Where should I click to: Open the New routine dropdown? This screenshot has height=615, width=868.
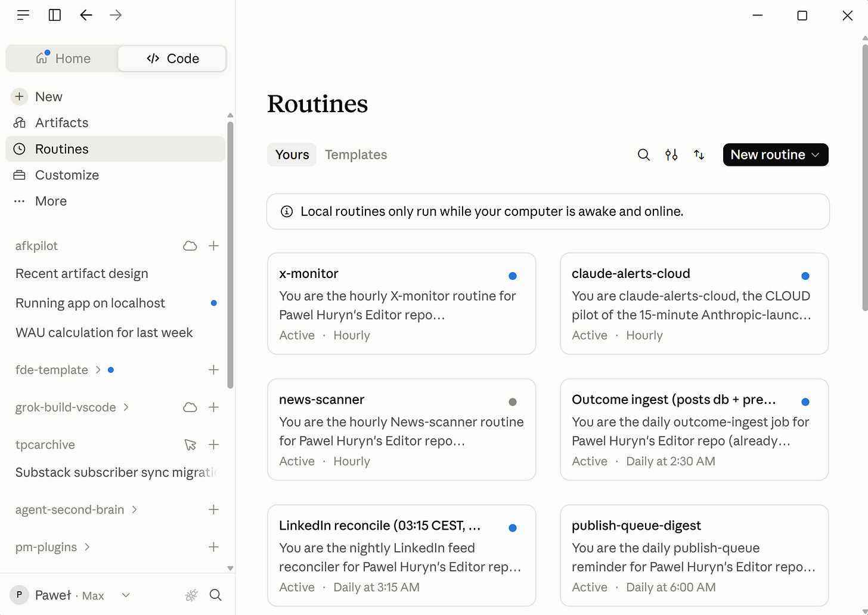click(x=776, y=155)
